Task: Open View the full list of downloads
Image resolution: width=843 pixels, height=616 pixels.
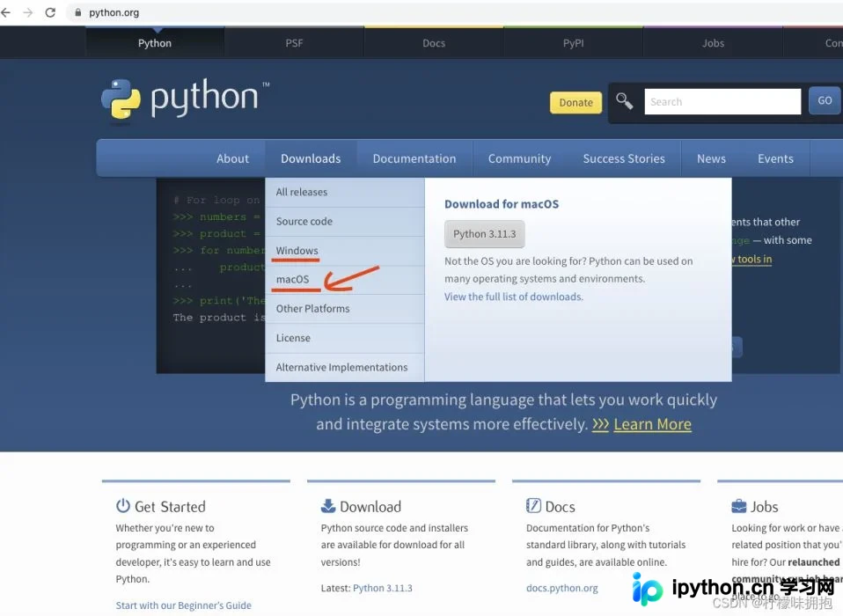Action: 513,297
